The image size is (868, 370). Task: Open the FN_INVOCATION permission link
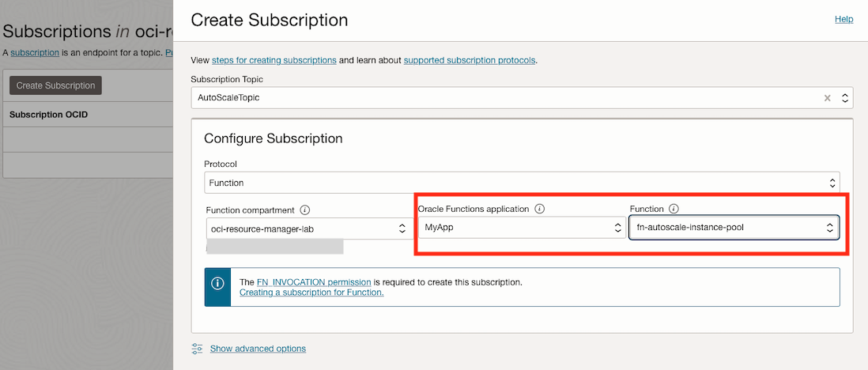click(314, 282)
